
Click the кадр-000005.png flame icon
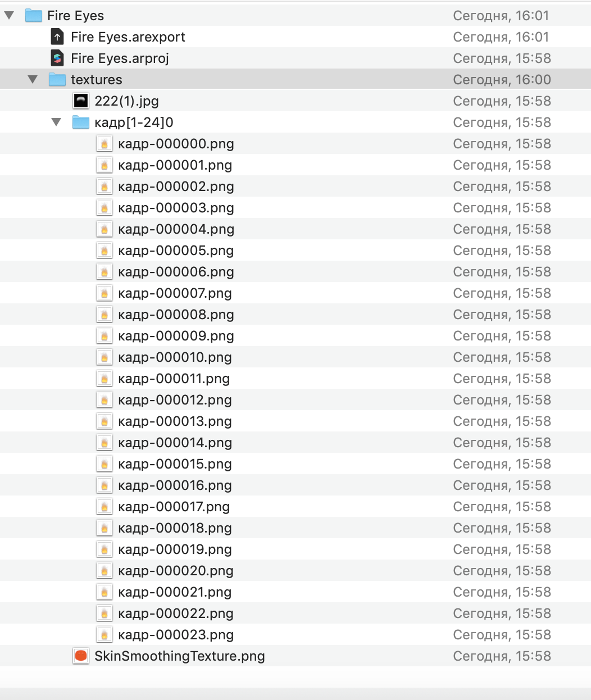tap(104, 251)
